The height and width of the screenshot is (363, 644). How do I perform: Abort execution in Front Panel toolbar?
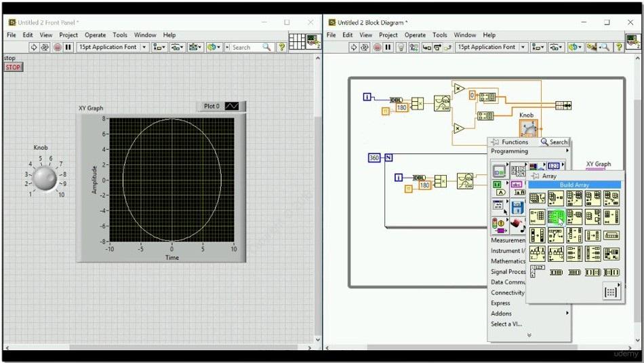click(57, 47)
